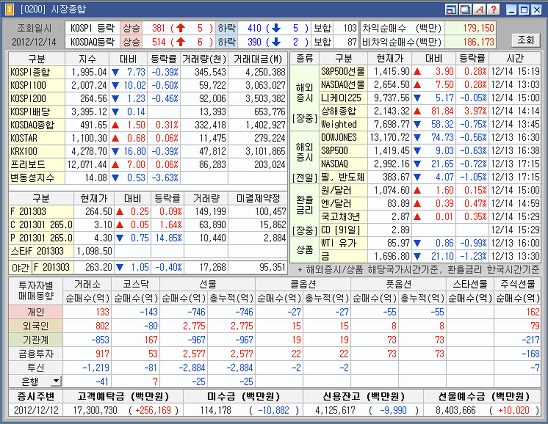Select the 금 gold commodity label
This screenshot has height=424, width=548.
tap(343, 256)
